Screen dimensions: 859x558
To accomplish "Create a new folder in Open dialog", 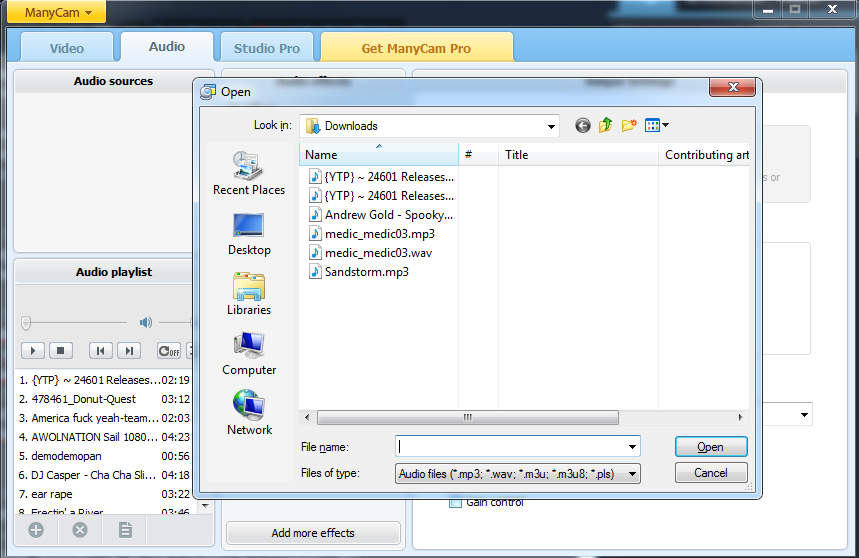I will tap(629, 125).
